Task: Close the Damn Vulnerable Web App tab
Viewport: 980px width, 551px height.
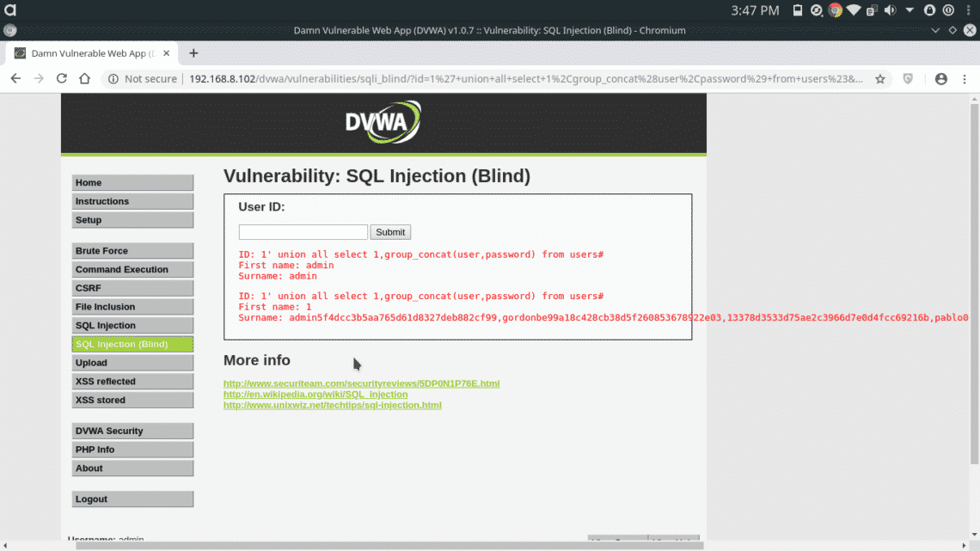Action: coord(166,53)
